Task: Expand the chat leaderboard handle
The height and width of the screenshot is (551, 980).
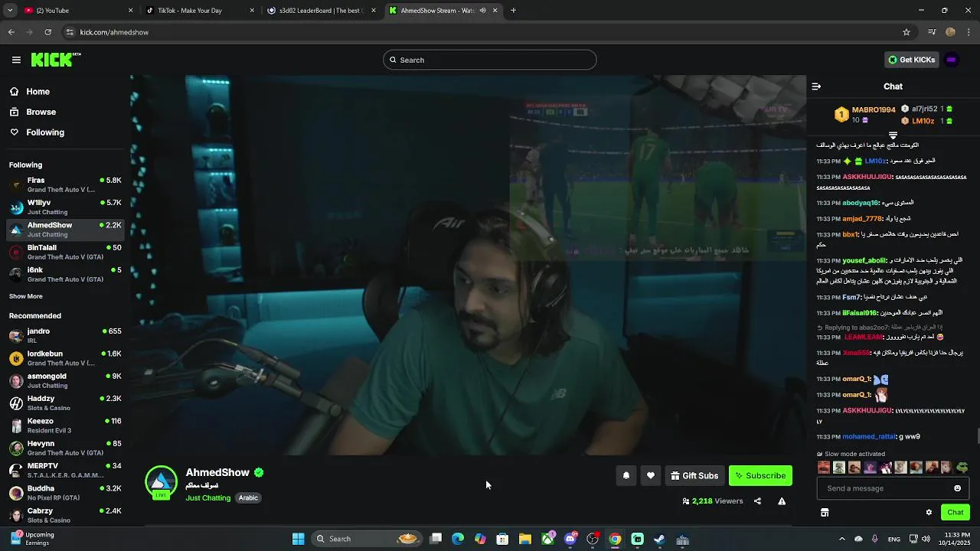Action: (893, 135)
